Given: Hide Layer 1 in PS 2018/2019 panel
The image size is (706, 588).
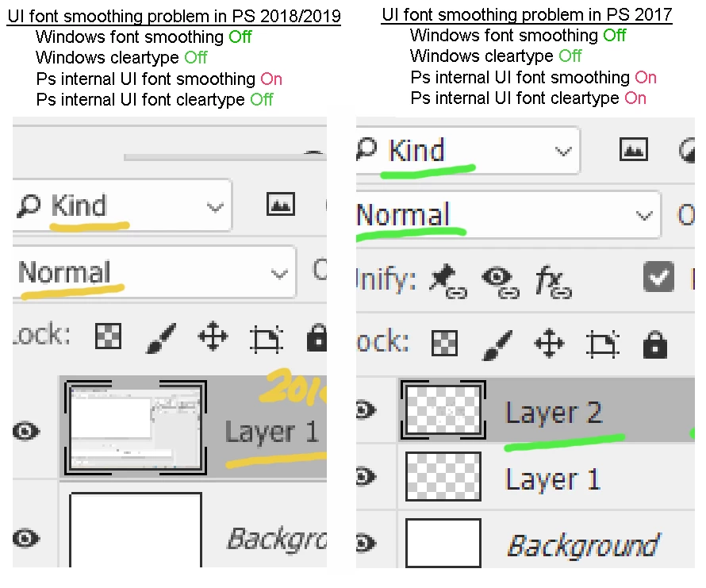Looking at the screenshot, I should click(26, 431).
